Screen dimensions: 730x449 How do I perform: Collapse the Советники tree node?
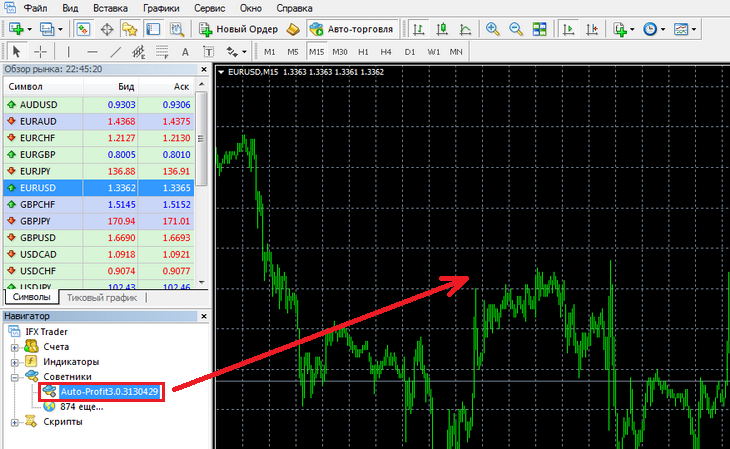(x=15, y=377)
